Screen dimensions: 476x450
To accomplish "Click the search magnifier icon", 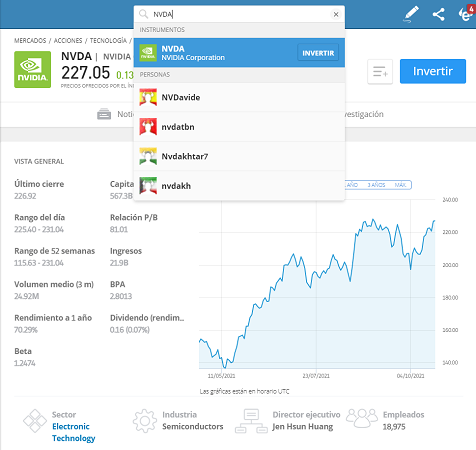I will click(x=143, y=14).
